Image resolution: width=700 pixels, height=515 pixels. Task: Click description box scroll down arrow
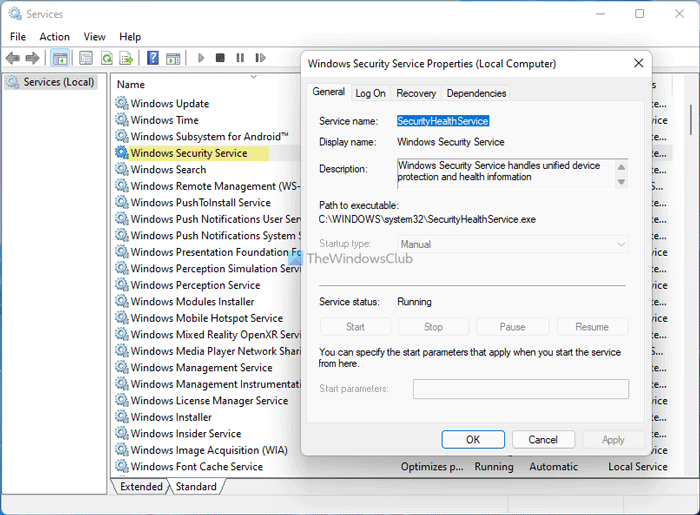(x=621, y=182)
